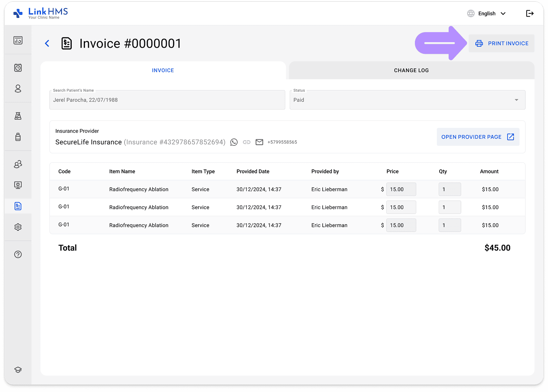The height and width of the screenshot is (392, 548).
Task: Edit quantity field of first Radiofrequency Ablation row
Action: coord(450,189)
